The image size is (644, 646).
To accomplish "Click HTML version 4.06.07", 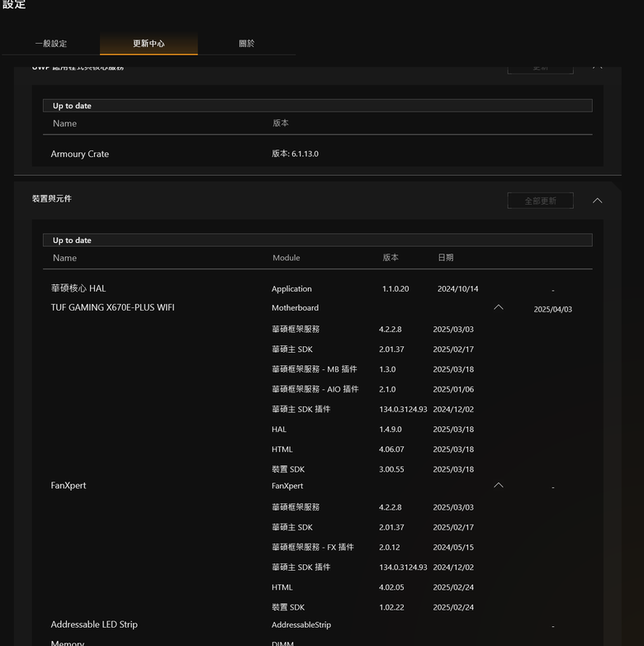I will [391, 449].
